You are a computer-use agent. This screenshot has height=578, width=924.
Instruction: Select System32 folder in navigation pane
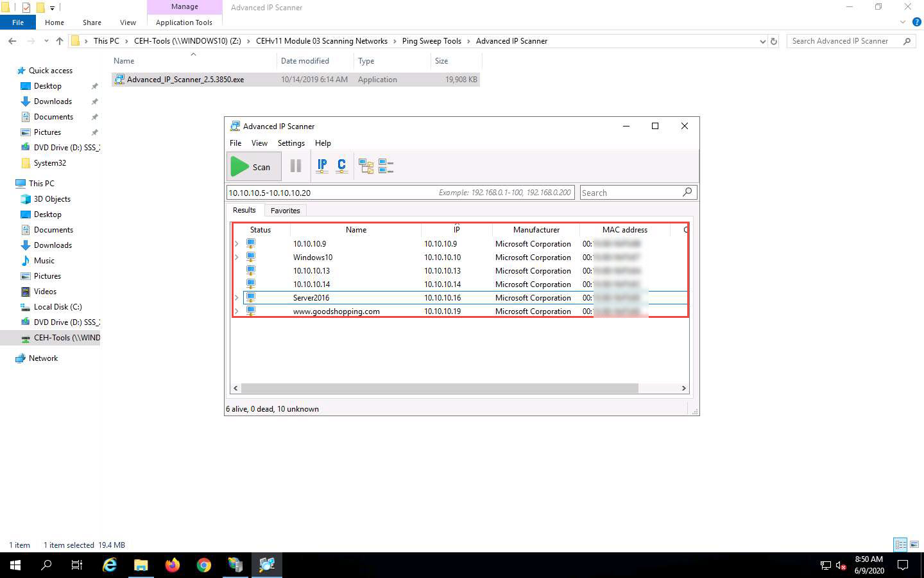[49, 163]
